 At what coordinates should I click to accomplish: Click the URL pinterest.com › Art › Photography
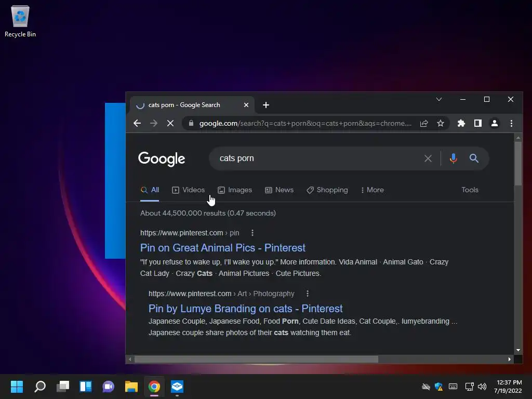pyautogui.click(x=221, y=294)
